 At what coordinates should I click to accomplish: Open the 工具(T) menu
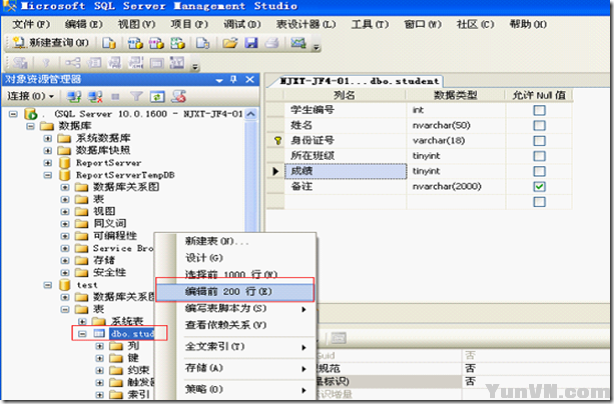pyautogui.click(x=370, y=24)
